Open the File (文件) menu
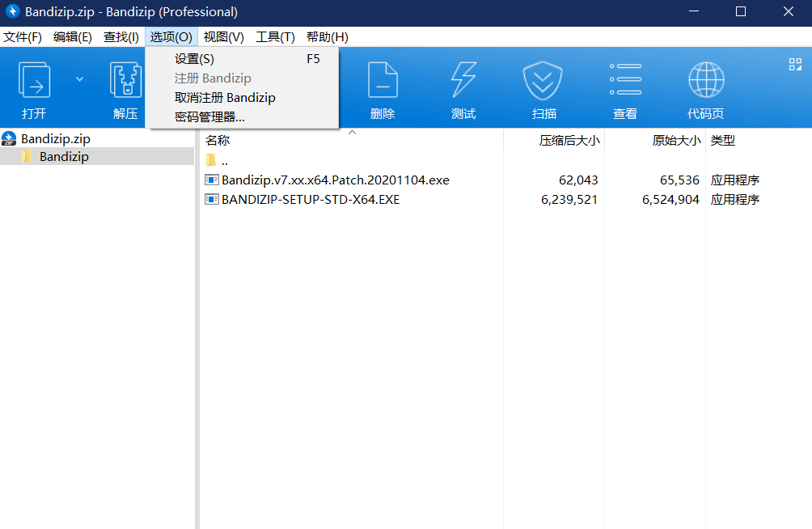The image size is (812, 529). [x=23, y=37]
